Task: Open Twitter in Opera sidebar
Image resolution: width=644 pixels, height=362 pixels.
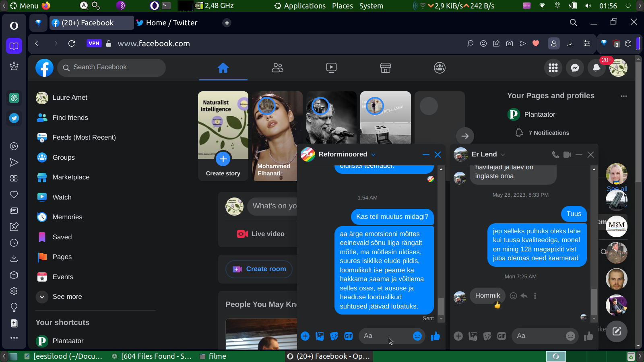Action: (14, 118)
